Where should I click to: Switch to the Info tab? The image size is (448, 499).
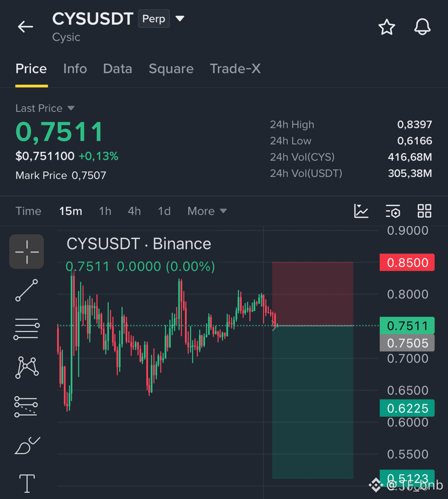pos(75,69)
